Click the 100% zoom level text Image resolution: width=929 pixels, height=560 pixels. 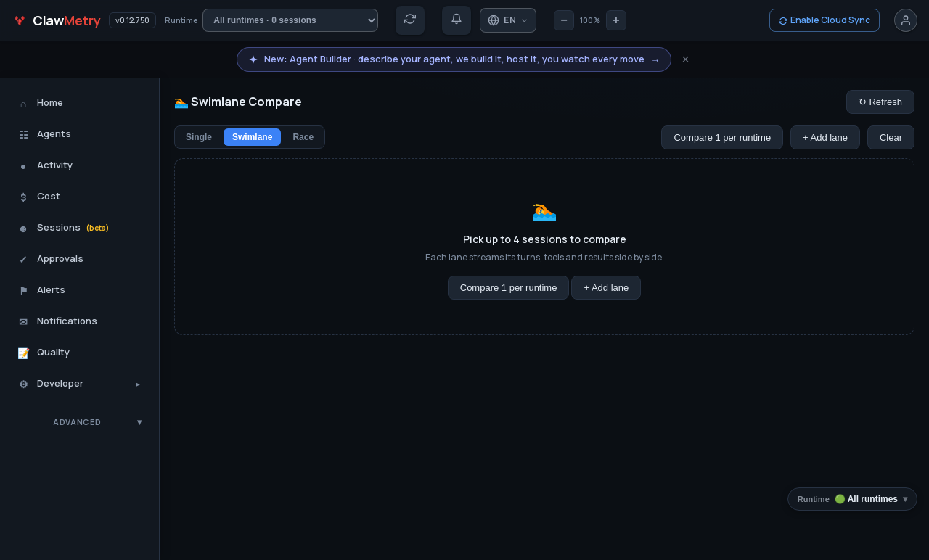[590, 20]
